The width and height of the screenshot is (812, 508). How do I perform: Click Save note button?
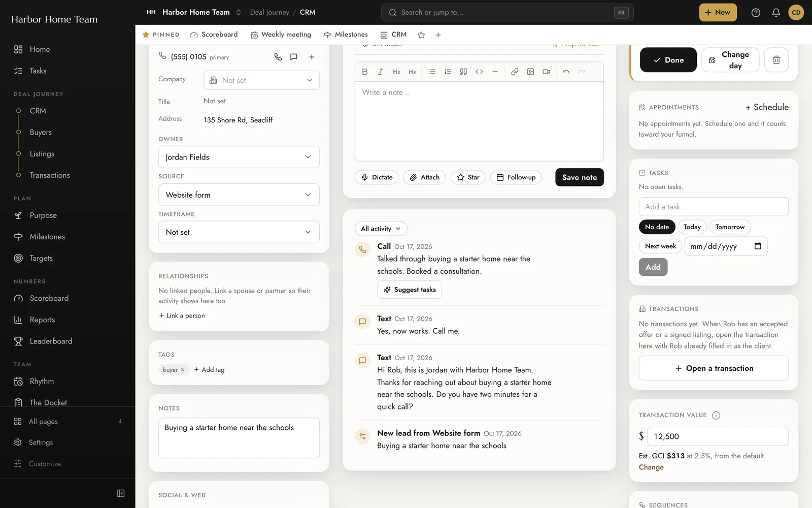coord(580,177)
